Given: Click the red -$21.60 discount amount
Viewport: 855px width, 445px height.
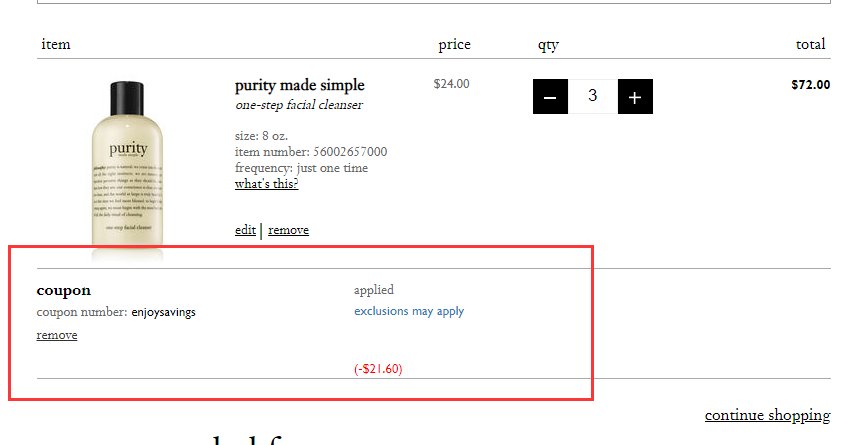Looking at the screenshot, I should tap(378, 369).
